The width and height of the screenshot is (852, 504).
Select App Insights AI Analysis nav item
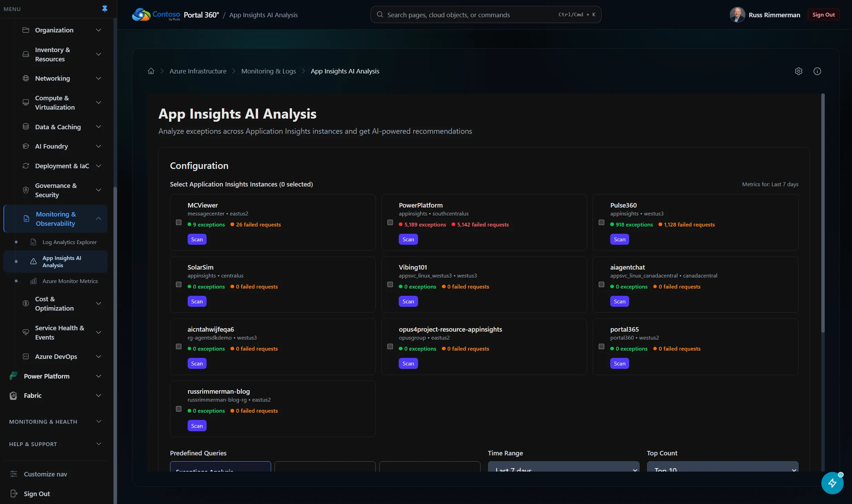click(x=56, y=262)
